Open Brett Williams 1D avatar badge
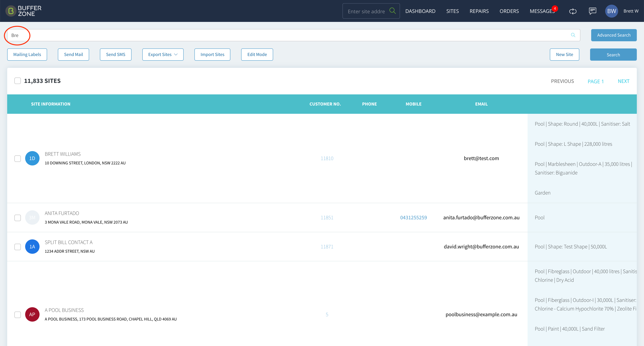 pyautogui.click(x=32, y=158)
